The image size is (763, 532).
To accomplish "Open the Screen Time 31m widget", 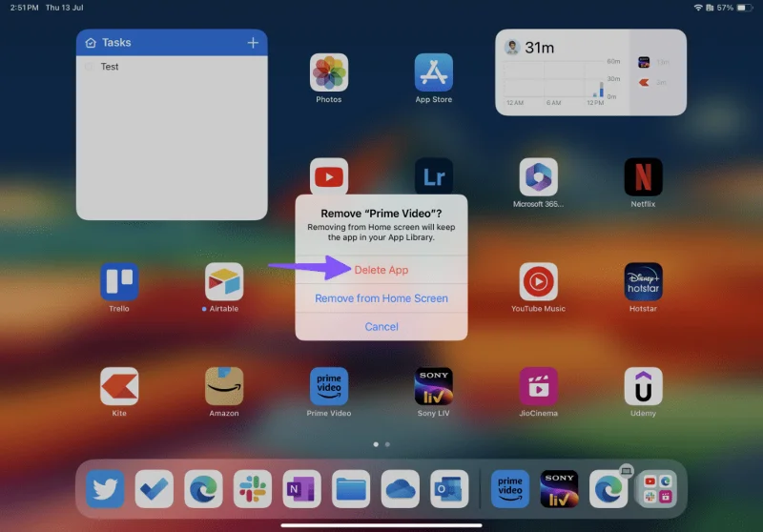I will 590,72.
